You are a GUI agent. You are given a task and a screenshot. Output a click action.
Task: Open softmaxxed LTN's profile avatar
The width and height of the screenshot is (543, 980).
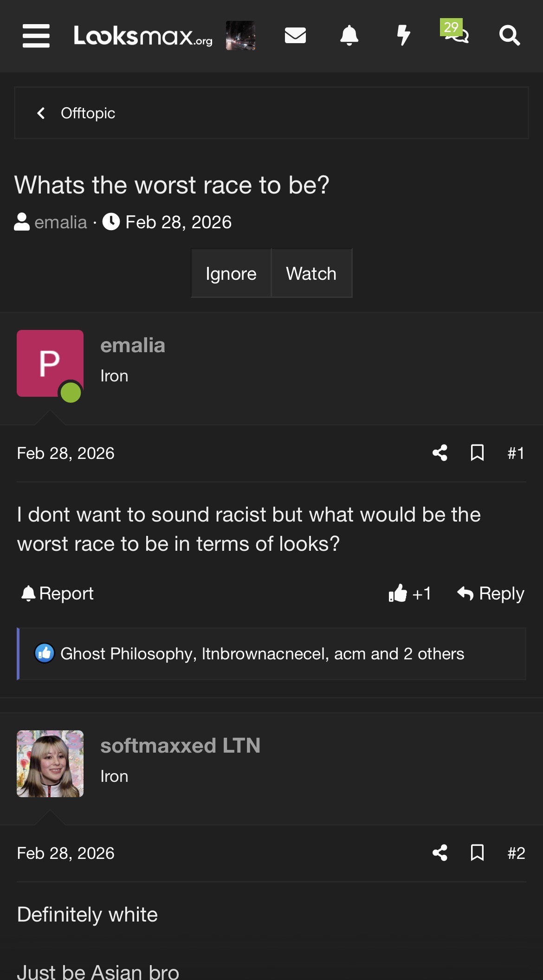point(50,764)
